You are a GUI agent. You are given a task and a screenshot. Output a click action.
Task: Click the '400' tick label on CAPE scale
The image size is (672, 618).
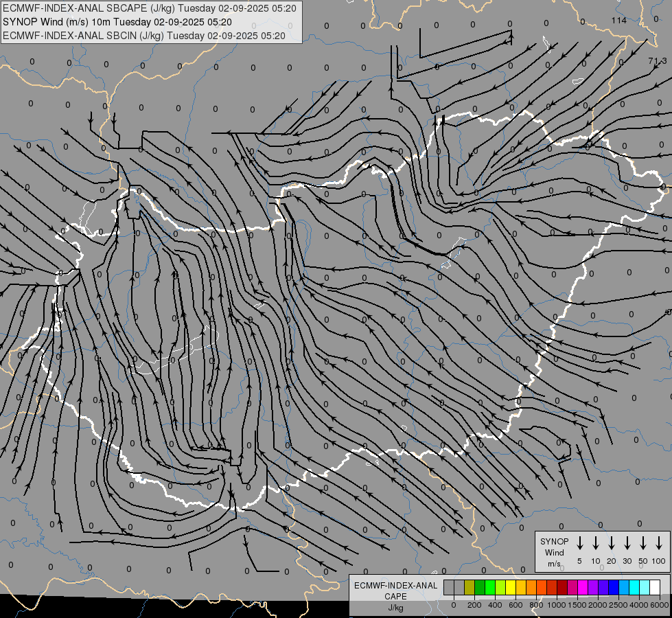point(495,605)
